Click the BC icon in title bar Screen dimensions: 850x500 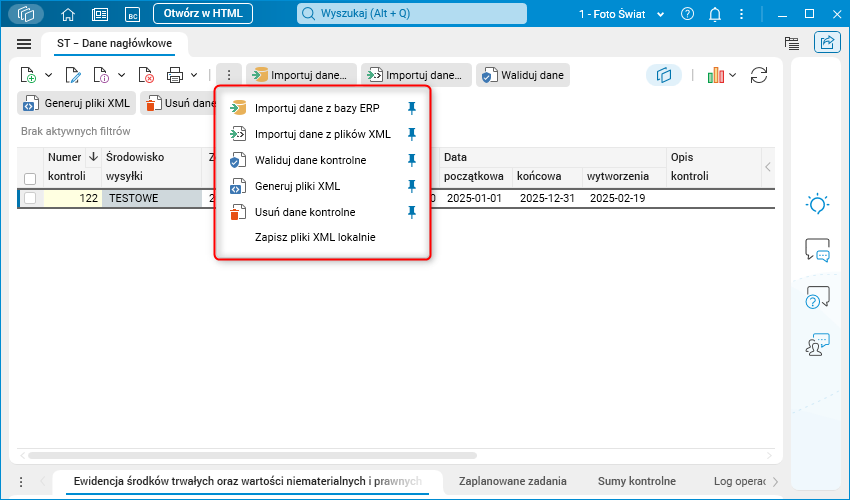[132, 15]
